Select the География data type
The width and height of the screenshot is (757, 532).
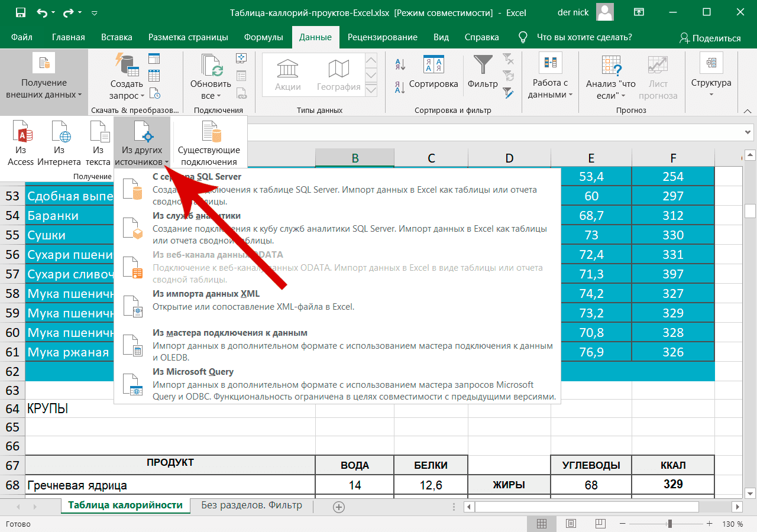tap(338, 76)
